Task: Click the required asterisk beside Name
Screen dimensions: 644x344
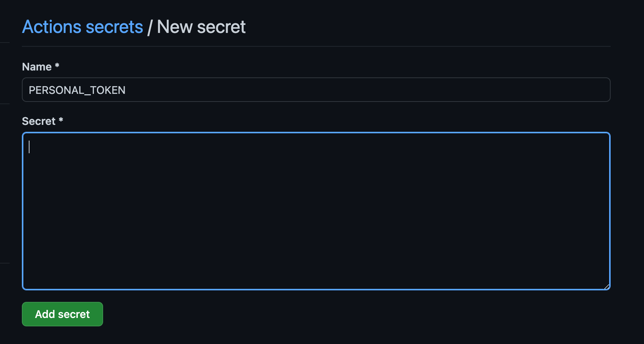Action: (x=56, y=66)
